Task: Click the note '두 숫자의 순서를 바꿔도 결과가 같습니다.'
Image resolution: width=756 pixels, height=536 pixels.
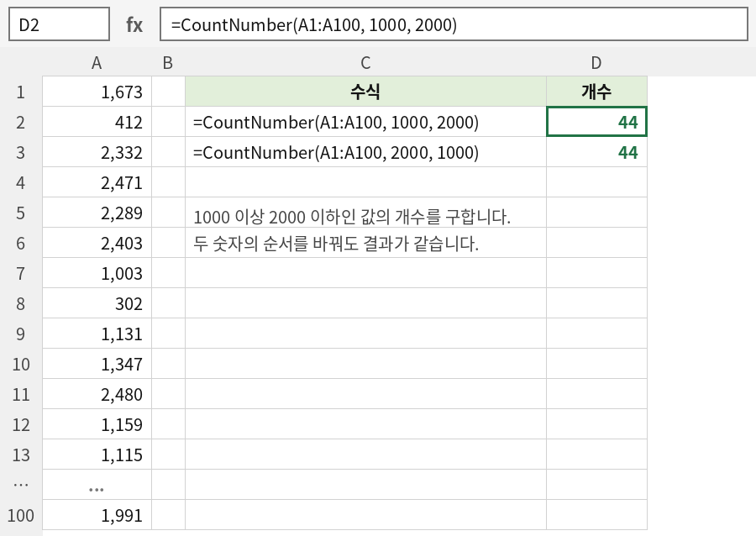Action: tap(336, 244)
